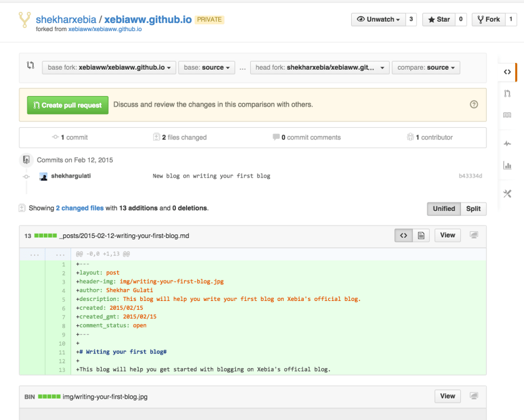
Task: Open the Pulse sidebar icon
Action: (x=507, y=144)
